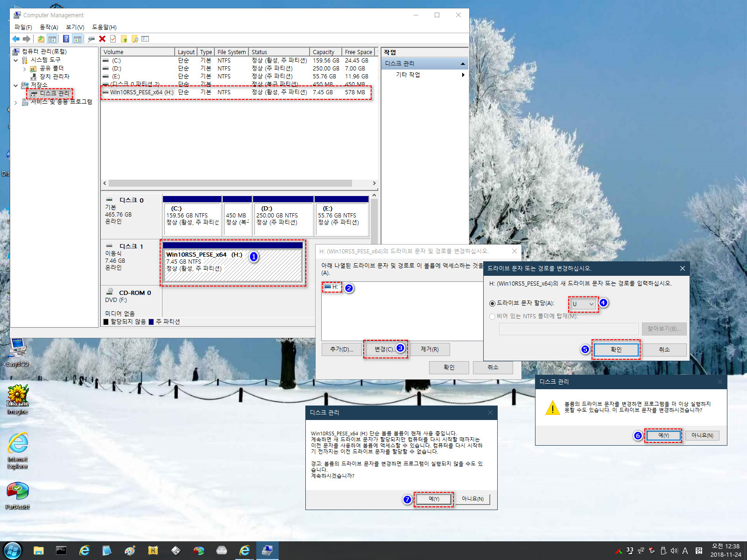Go back with the blue toolbar arrow
Screen dimensions: 747x560
tap(16, 39)
